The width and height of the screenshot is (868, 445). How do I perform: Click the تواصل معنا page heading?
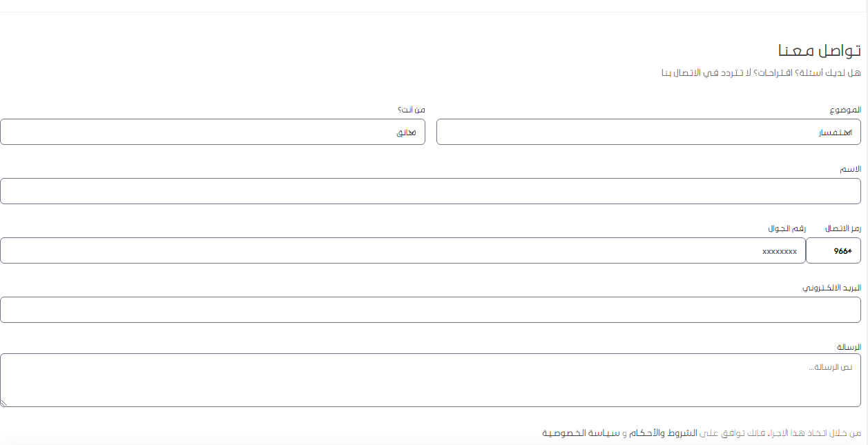[x=819, y=51]
